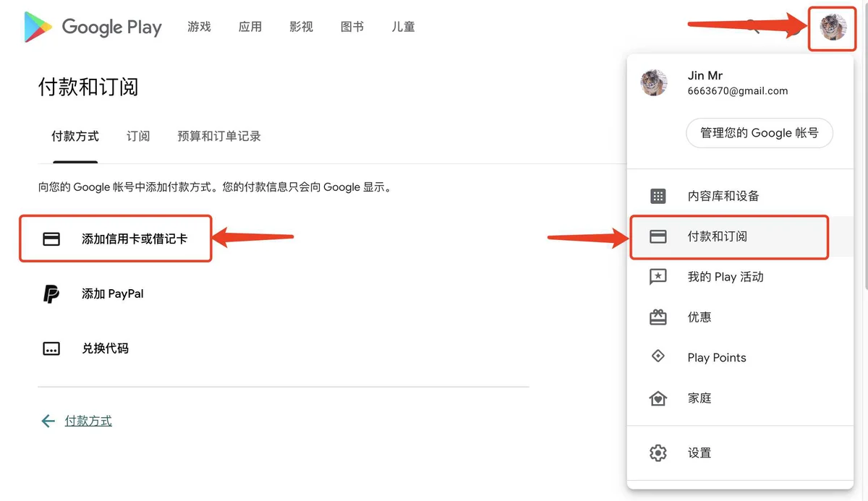Click the 管理您的 Google 帐号 button
Viewport: 868px width, 501px height.
759,133
